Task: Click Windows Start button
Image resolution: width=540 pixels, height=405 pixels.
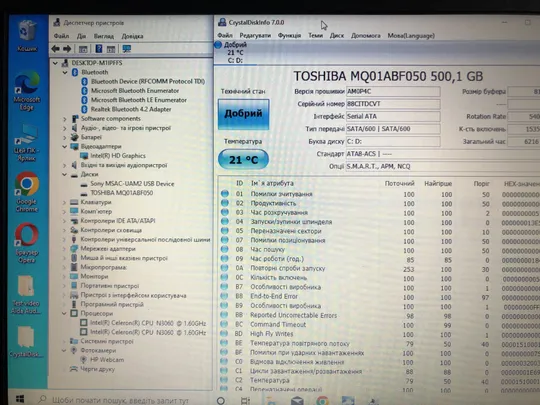Action: 19,399
